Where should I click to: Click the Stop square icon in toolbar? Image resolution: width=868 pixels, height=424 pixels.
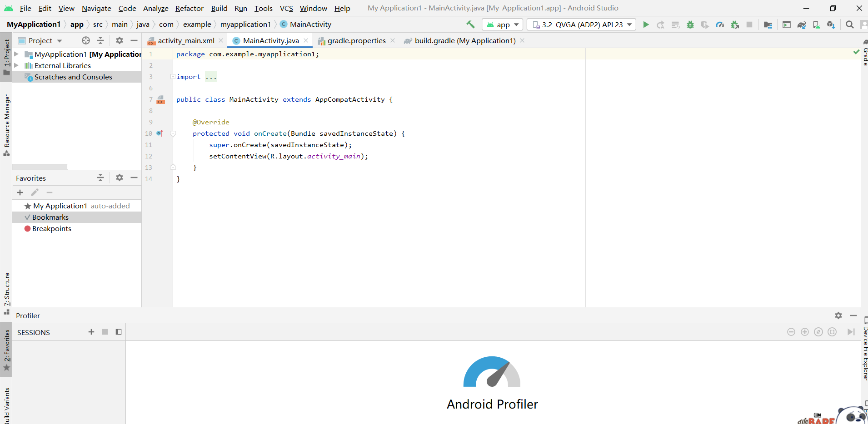pos(749,25)
